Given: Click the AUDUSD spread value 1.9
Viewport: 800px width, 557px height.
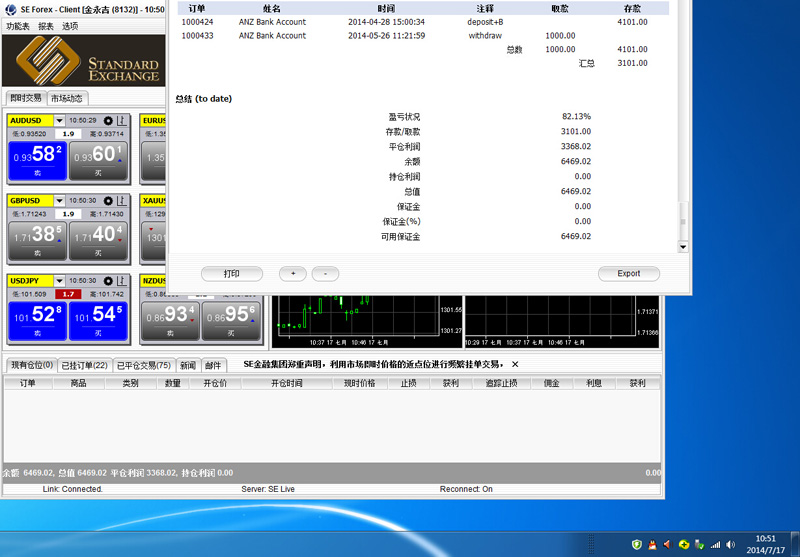Looking at the screenshot, I should click(x=68, y=134).
